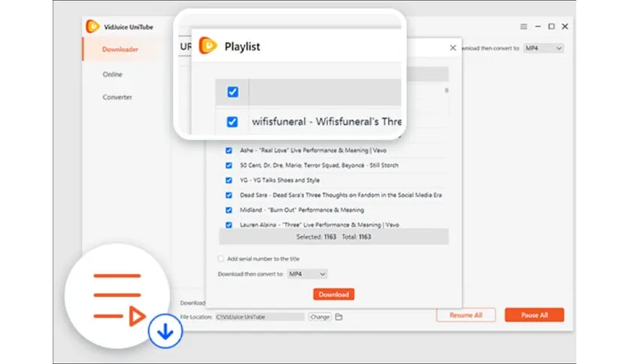Uncheck the Ashe "Real Love" video

(x=229, y=150)
